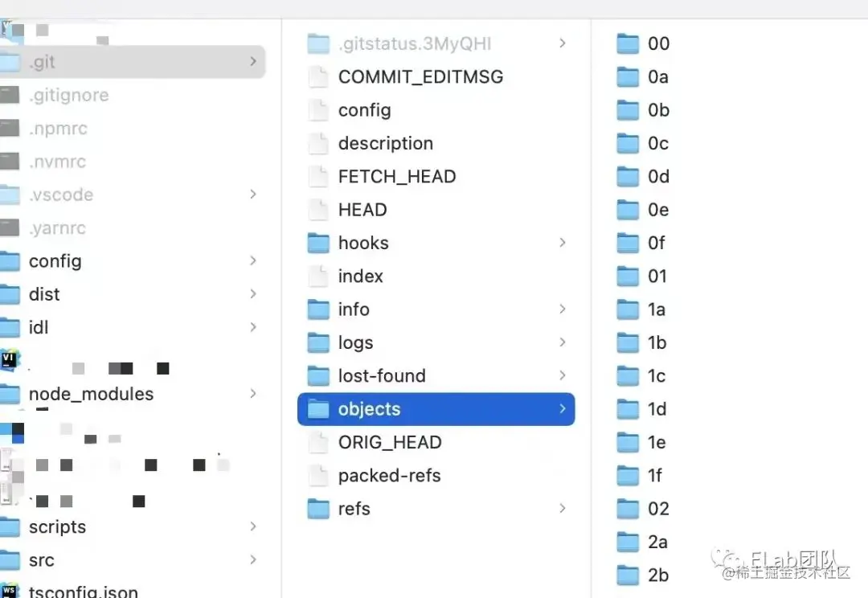Click the tsconfig.json WebStorm file icon

10,590
